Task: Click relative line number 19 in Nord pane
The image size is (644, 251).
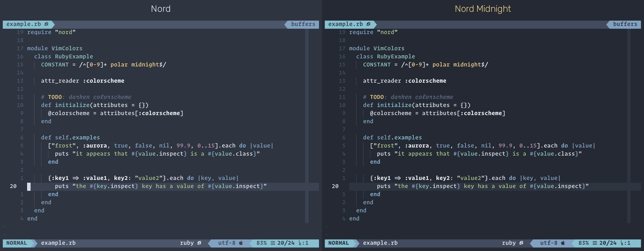Action: point(20,32)
